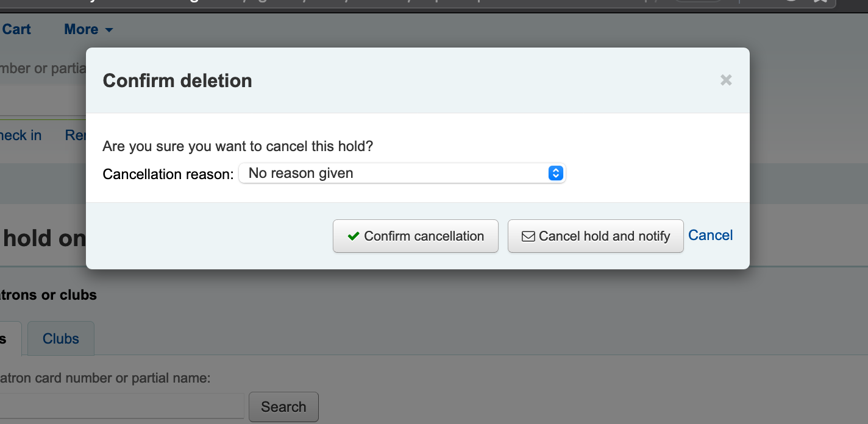Image resolution: width=868 pixels, height=424 pixels.
Task: Click the green checkmark icon on Confirm cancellation
Action: (353, 236)
